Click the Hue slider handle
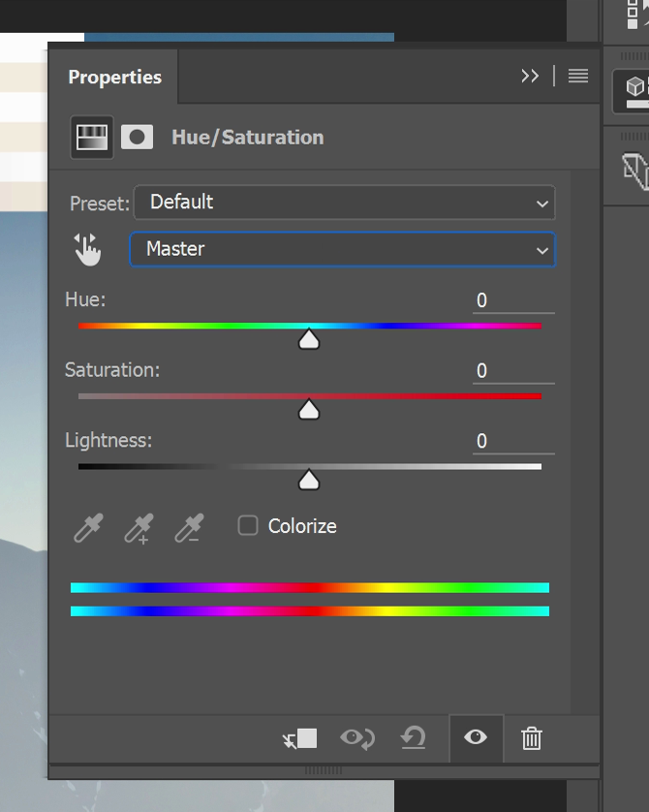The image size is (649, 812). coord(309,339)
